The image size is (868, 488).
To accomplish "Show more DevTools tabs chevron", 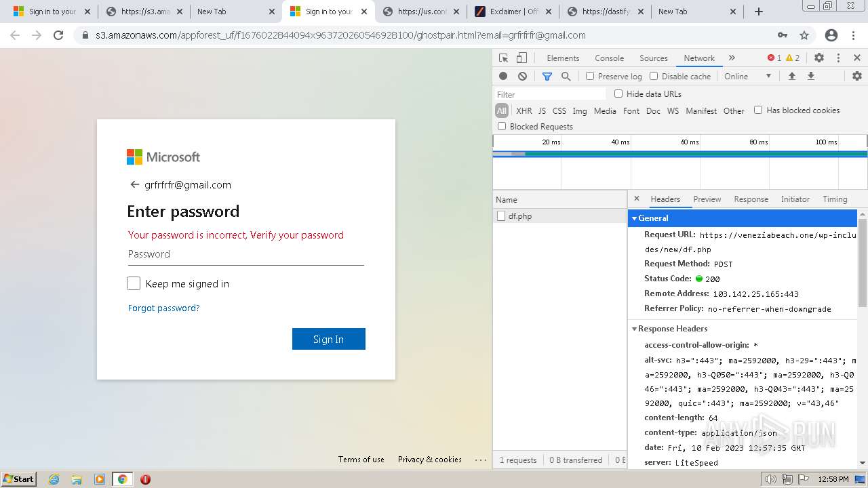I will 732,58.
